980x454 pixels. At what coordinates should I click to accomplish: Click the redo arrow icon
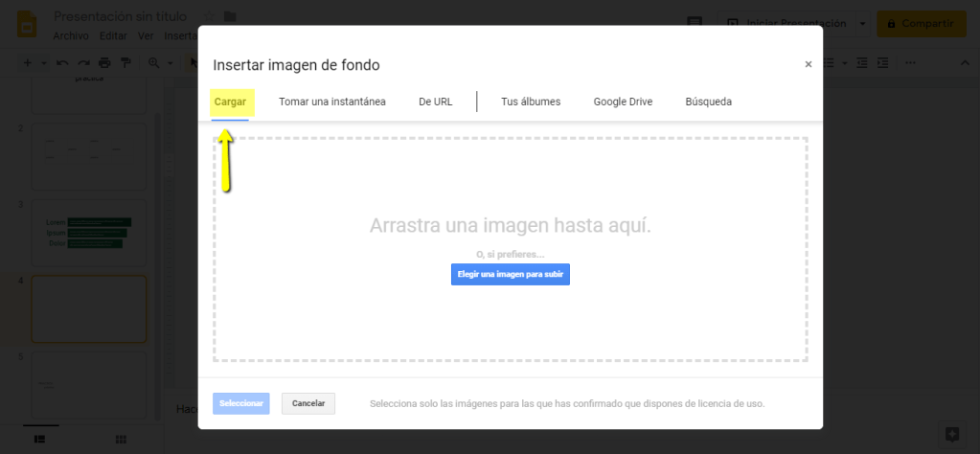point(83,63)
